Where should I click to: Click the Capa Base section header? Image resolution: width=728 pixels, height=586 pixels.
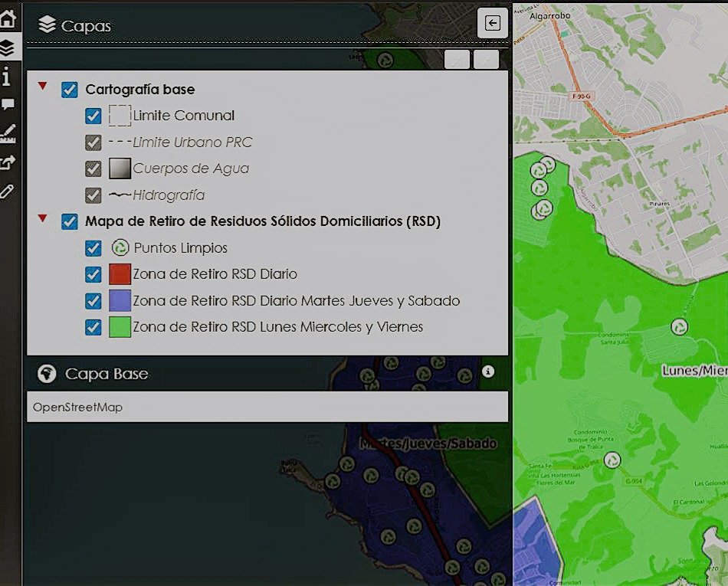(107, 374)
